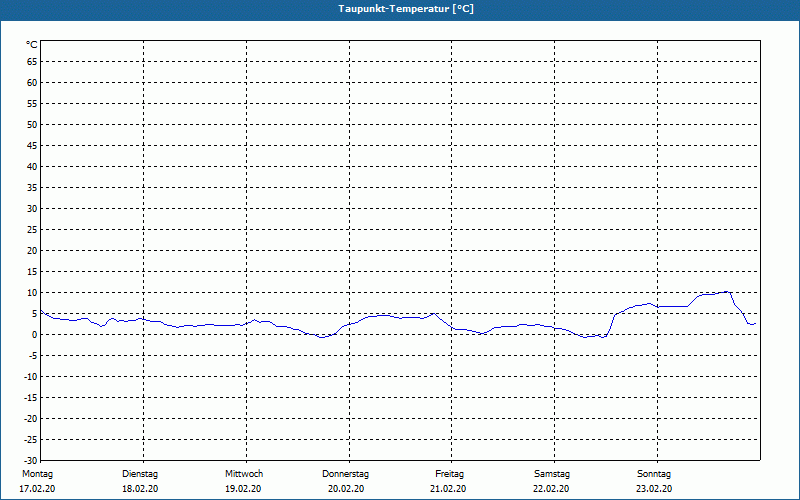Click the y-axis value 20
The height and width of the screenshot is (500, 800).
coord(32,251)
